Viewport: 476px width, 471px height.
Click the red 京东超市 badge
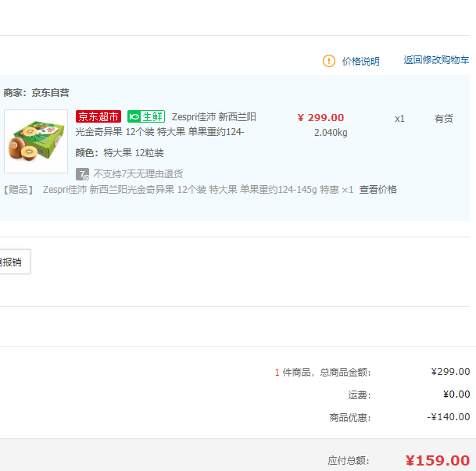tap(98, 116)
